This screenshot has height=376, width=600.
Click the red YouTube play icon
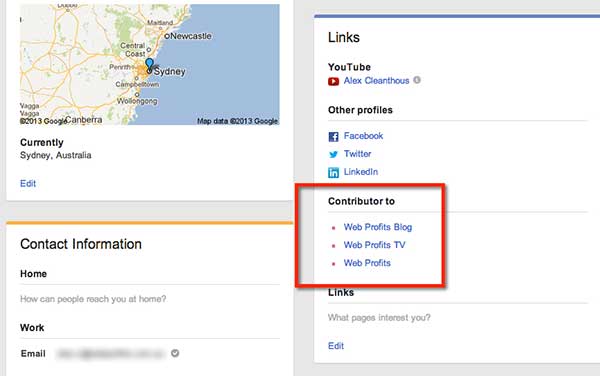click(333, 81)
